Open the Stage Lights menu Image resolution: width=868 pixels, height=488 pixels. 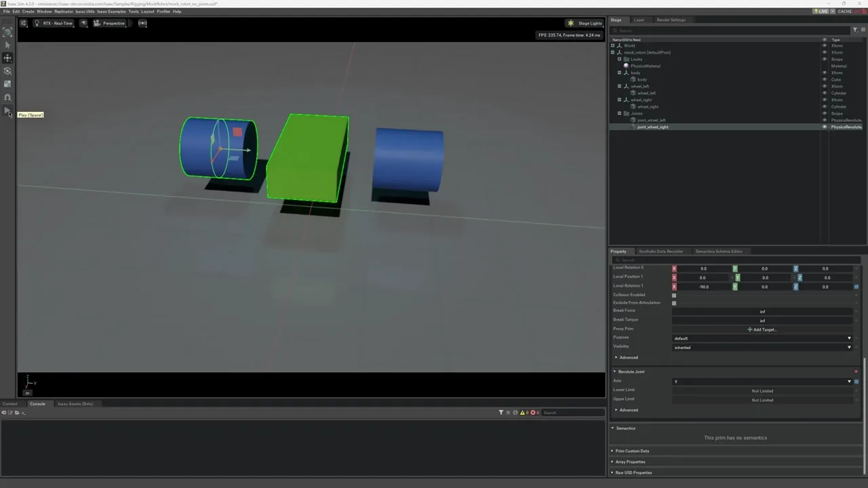pyautogui.click(x=585, y=23)
